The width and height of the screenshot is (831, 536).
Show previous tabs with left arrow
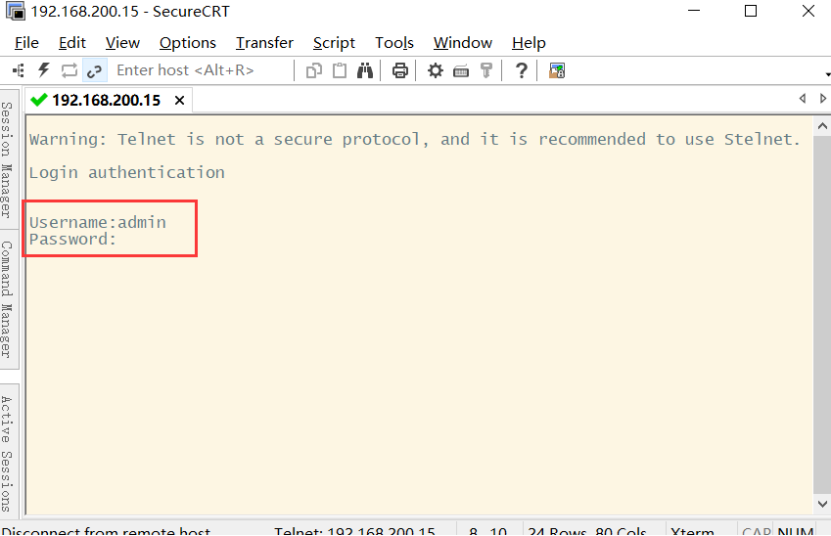pyautogui.click(x=802, y=99)
